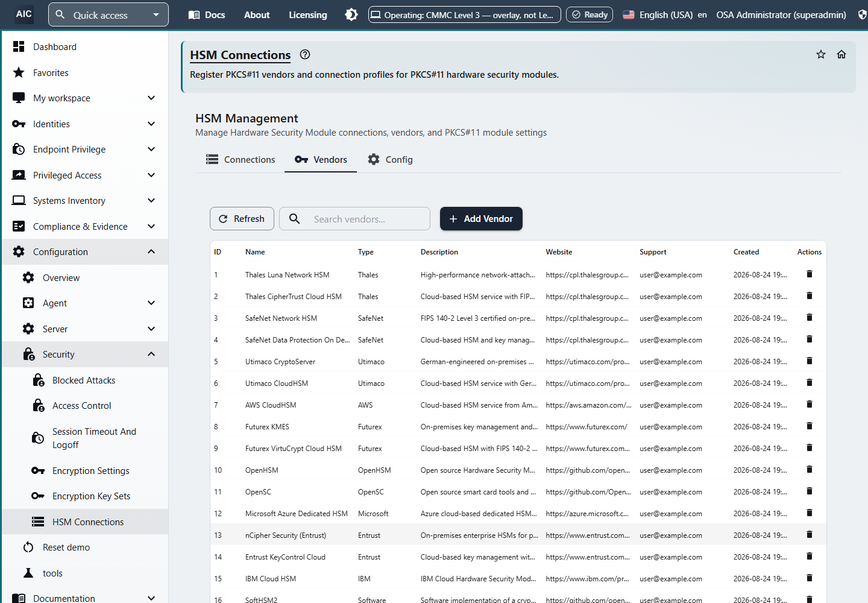Refresh the vendors list
This screenshot has width=868, height=603.
click(x=242, y=218)
